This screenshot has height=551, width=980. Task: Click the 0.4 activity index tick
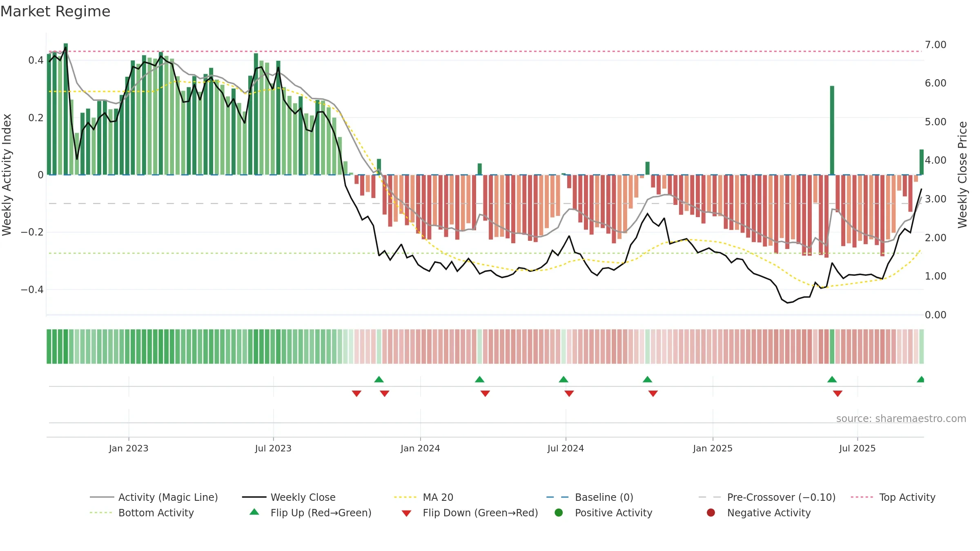36,60
